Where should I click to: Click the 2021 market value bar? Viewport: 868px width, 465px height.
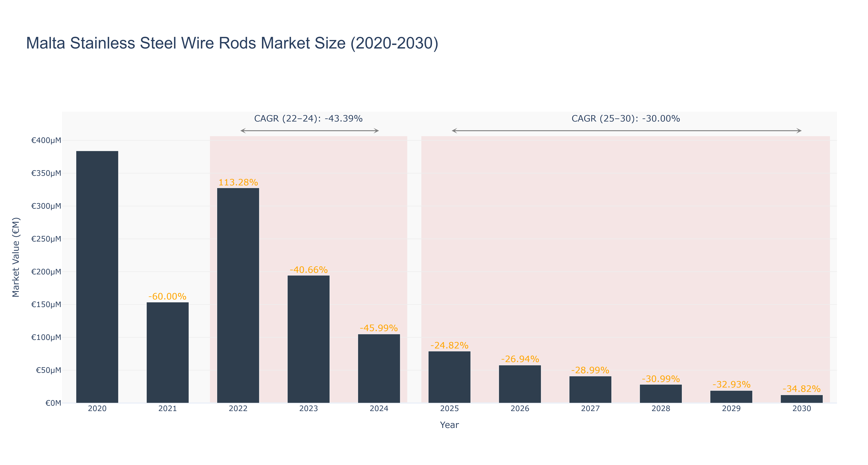pyautogui.click(x=167, y=352)
